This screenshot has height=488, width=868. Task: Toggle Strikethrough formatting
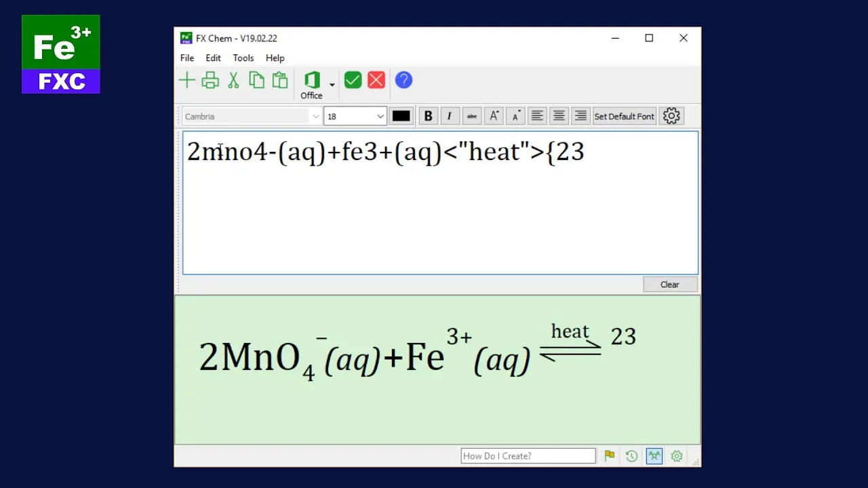[x=472, y=116]
